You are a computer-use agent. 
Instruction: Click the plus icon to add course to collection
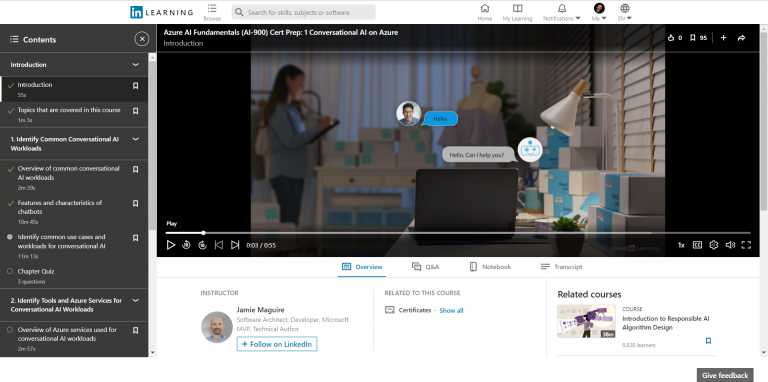[723, 38]
